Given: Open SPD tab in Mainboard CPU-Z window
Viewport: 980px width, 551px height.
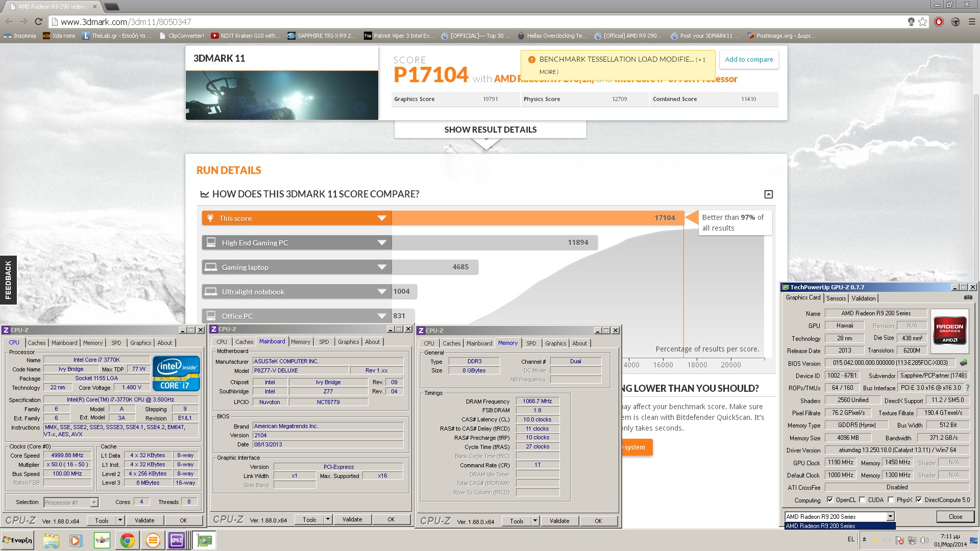Looking at the screenshot, I should click(x=324, y=342).
